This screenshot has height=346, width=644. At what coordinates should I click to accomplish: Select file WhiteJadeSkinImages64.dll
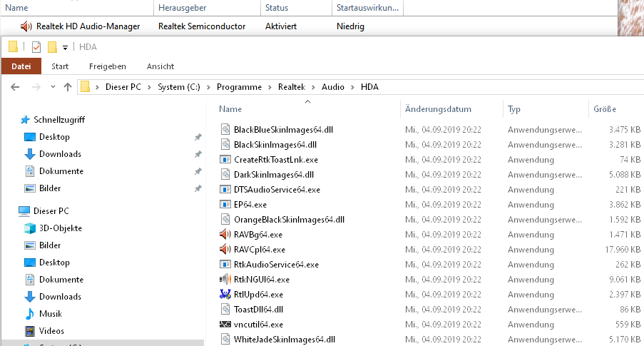[x=285, y=340]
